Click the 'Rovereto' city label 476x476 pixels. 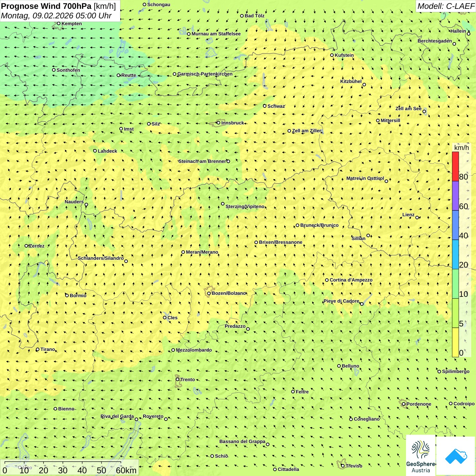[x=153, y=416]
